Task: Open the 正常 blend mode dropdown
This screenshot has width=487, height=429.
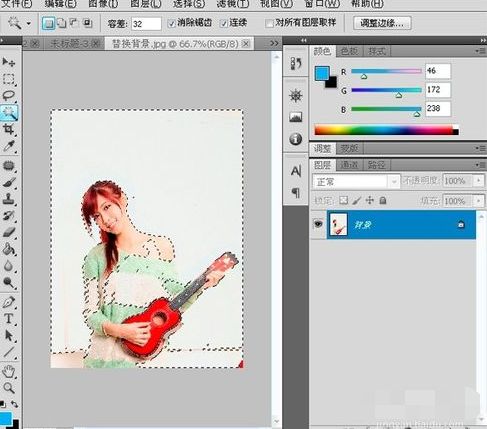Action: point(356,182)
